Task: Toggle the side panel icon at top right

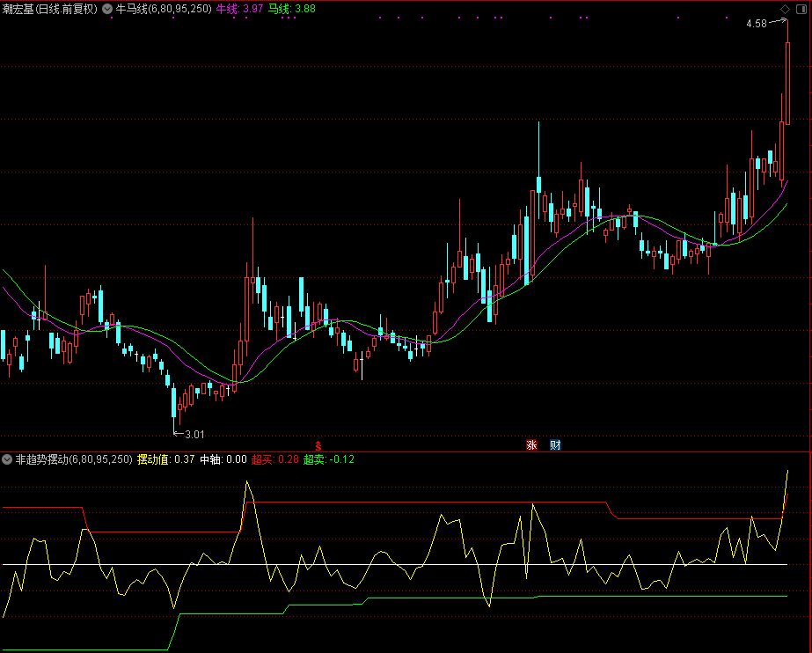Action: click(801, 9)
